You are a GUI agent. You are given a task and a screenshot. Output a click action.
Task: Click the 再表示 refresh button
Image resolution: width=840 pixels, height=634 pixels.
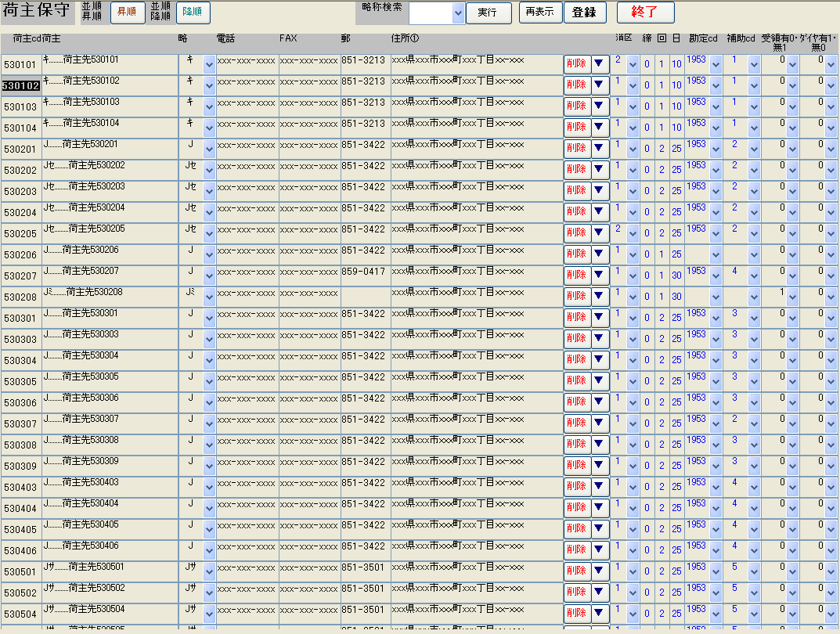[540, 13]
